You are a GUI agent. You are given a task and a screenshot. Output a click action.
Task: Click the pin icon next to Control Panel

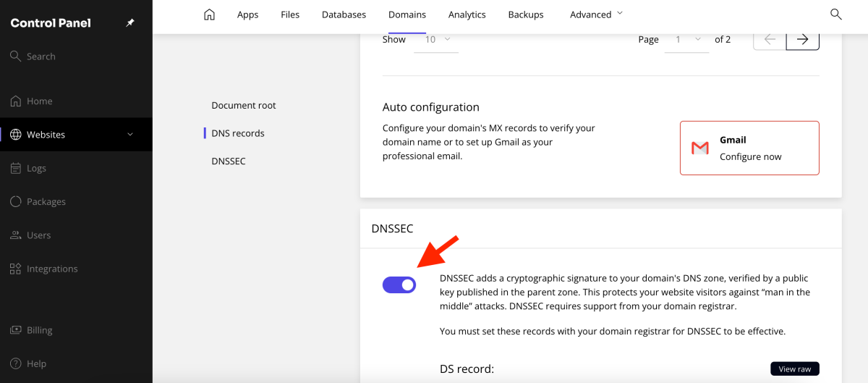click(130, 23)
